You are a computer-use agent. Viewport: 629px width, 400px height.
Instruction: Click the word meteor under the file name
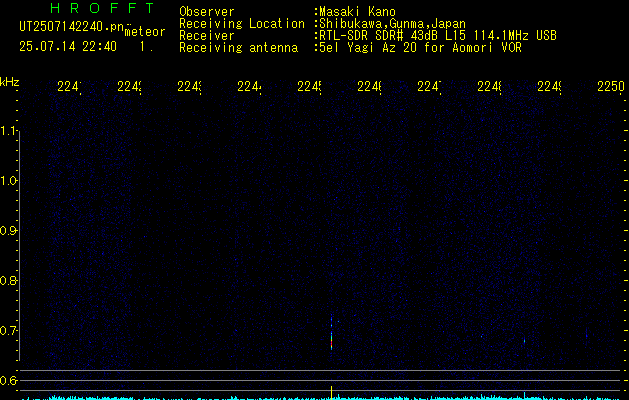(145, 32)
